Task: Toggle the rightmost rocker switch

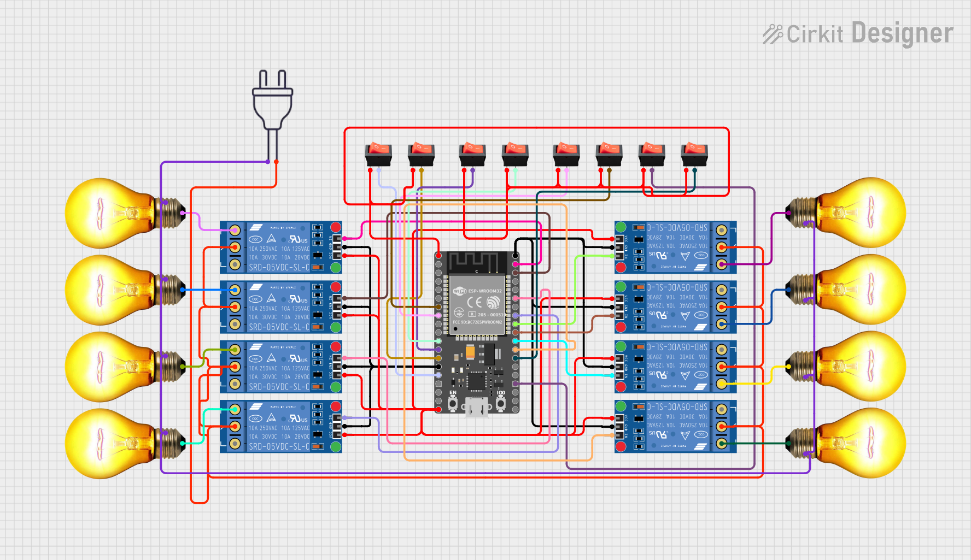Action: [x=694, y=155]
